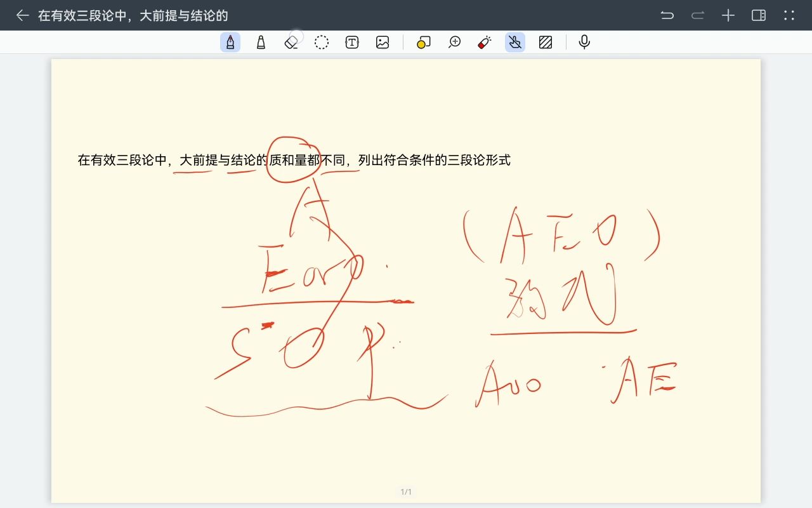Pick the eraser tool
Screen dimensions: 812x508
click(x=291, y=42)
